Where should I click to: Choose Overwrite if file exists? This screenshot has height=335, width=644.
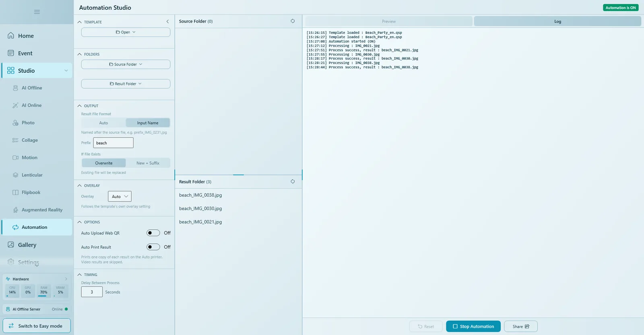pos(104,163)
